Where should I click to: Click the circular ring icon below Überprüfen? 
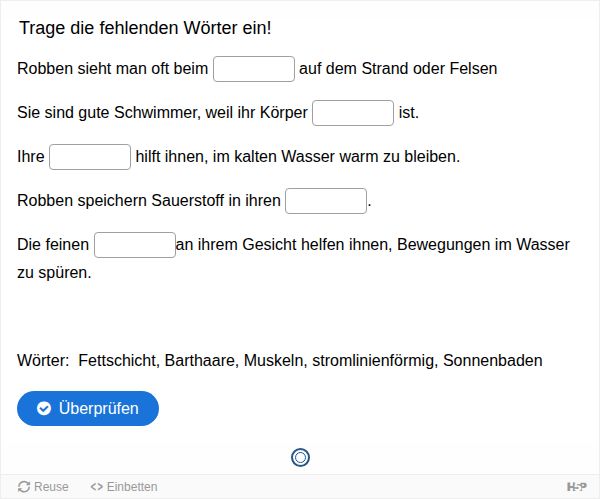coord(300,457)
